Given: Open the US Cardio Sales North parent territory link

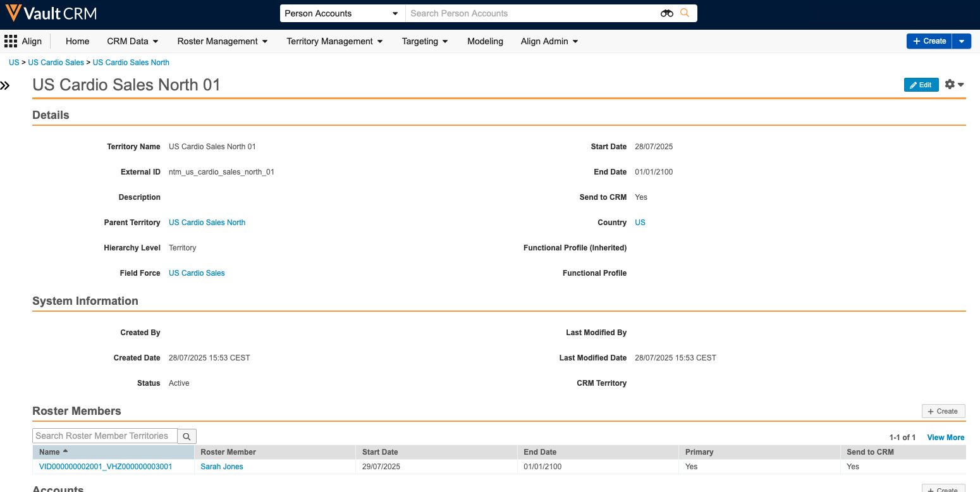Looking at the screenshot, I should coord(207,223).
